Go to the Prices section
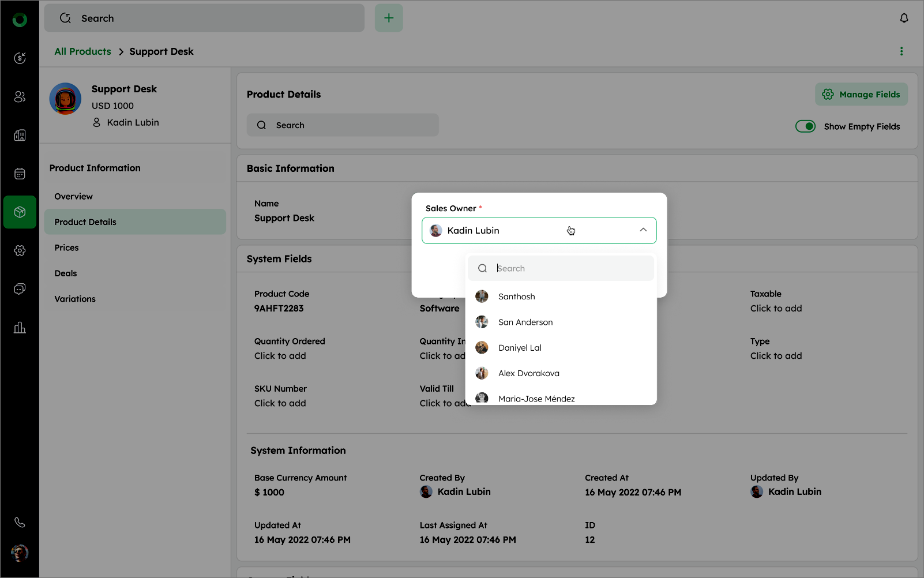The width and height of the screenshot is (924, 578). [66, 247]
